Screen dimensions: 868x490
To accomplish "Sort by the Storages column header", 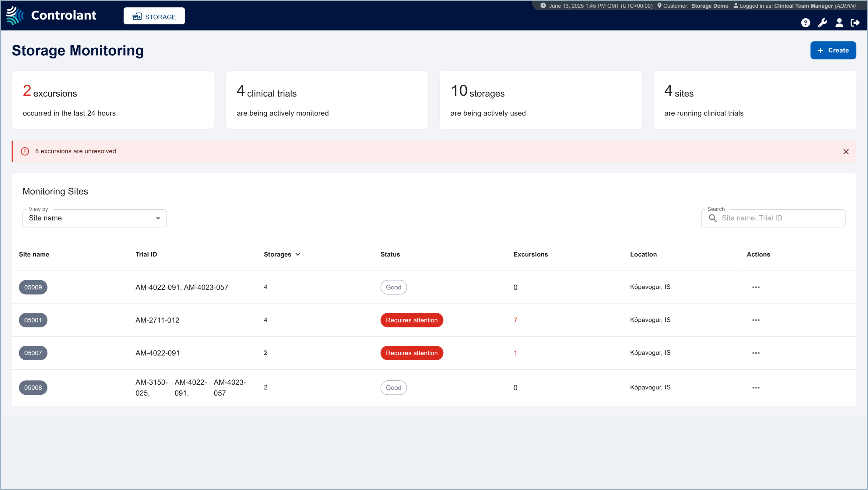I will point(282,254).
